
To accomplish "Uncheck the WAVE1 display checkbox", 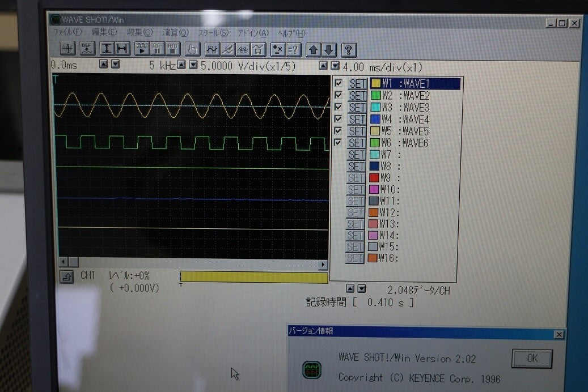I will (339, 83).
